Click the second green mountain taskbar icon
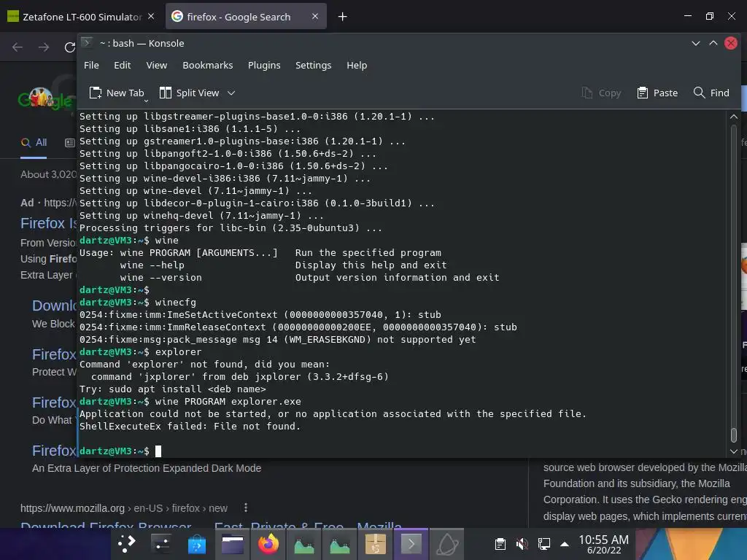This screenshot has height=560, width=747. pyautogui.click(x=340, y=544)
